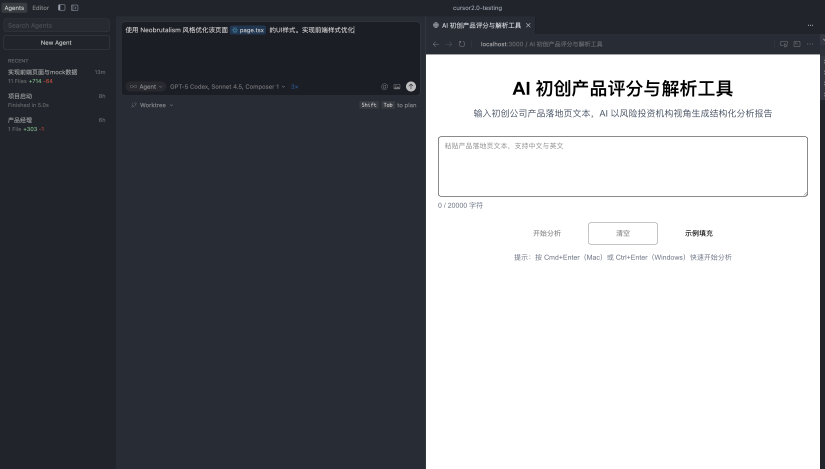Click the send prompt arrow button
825x469 pixels.
click(411, 87)
